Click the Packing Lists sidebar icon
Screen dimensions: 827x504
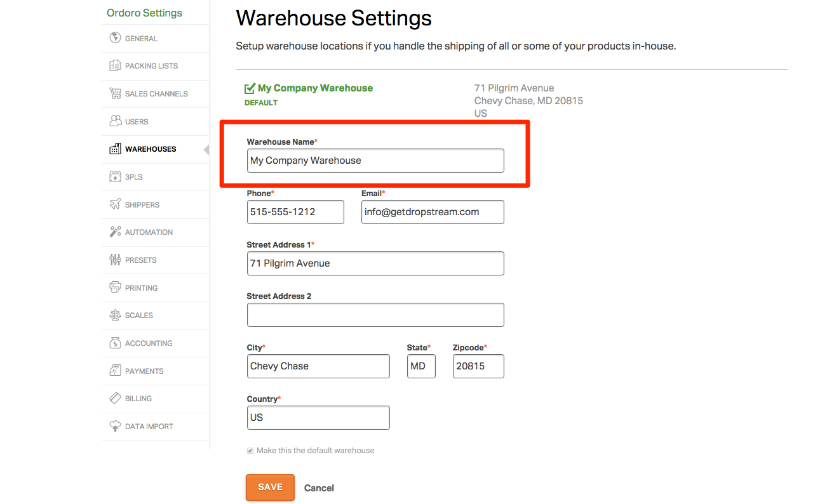[x=115, y=65]
